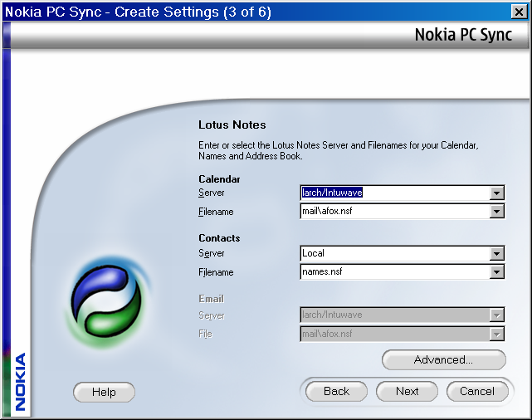Go to previous step with Back
532x420 pixels.
pos(336,391)
